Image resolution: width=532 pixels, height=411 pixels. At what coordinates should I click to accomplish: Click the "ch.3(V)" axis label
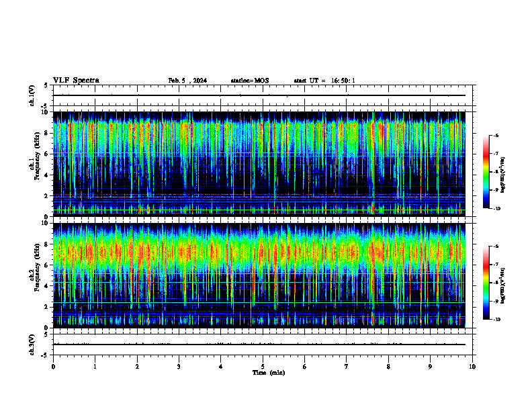[32, 345]
